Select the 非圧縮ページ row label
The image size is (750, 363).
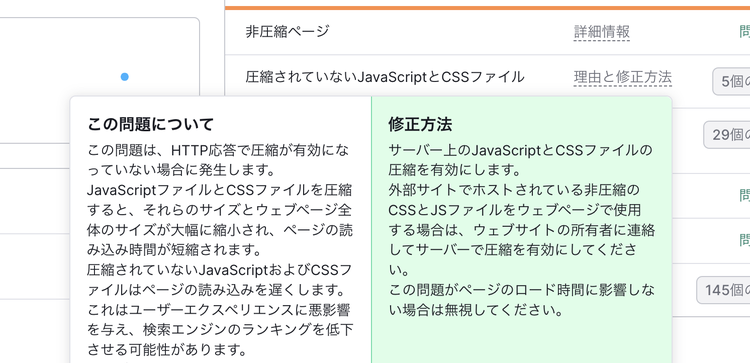(287, 32)
